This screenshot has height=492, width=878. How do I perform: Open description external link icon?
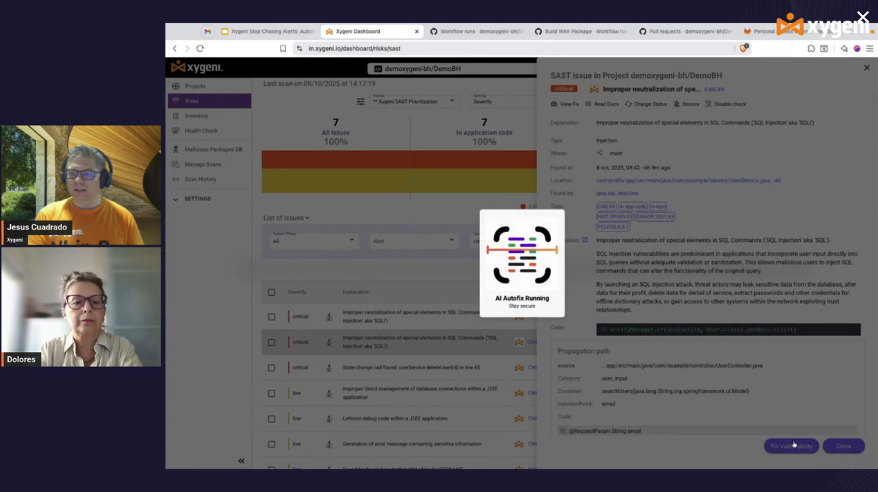pos(585,240)
